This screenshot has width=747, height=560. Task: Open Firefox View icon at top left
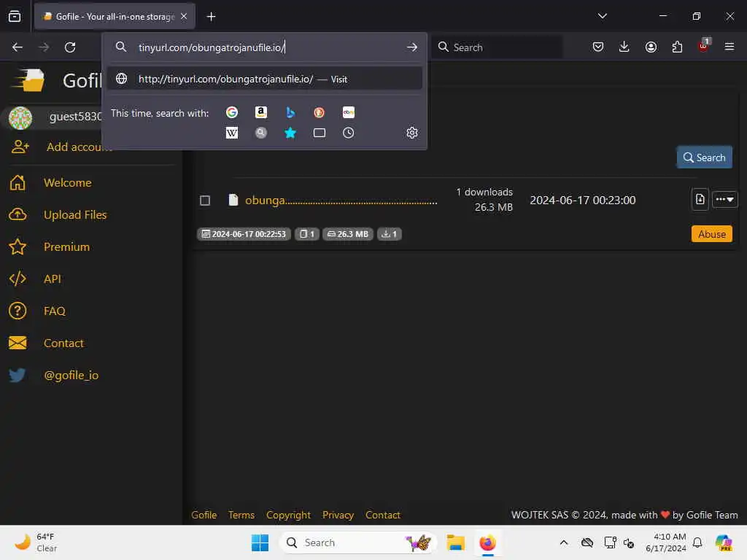point(15,16)
